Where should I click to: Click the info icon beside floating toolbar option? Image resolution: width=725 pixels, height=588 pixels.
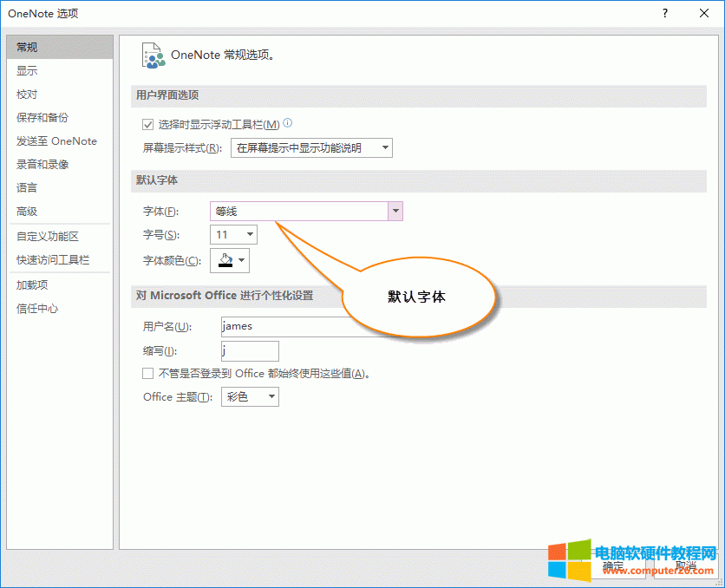287,123
